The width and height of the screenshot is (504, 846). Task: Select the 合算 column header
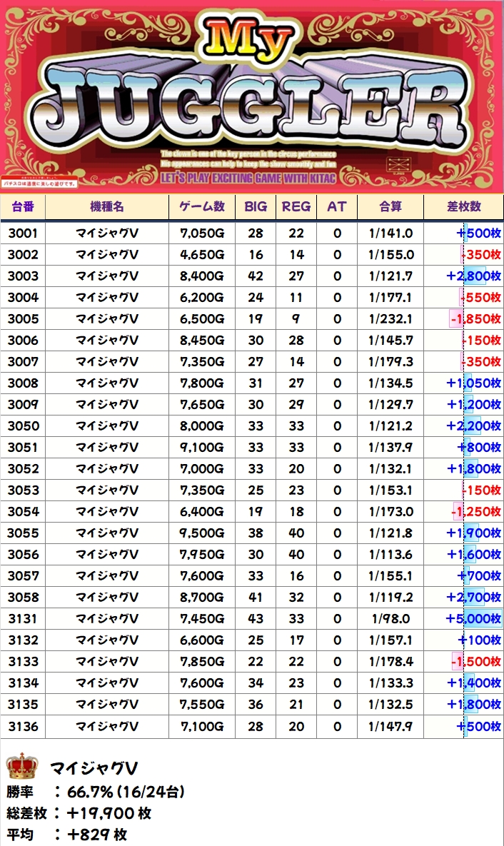tap(390, 206)
